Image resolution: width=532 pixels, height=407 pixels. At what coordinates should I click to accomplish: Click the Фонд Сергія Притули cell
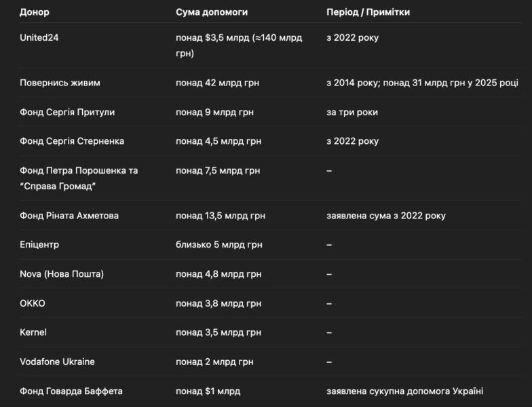(x=67, y=113)
